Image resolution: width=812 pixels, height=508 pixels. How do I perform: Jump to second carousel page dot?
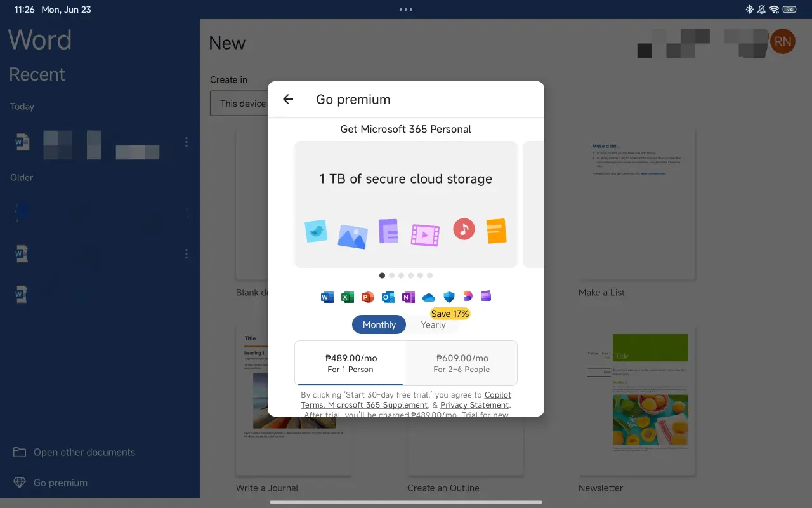coord(391,276)
